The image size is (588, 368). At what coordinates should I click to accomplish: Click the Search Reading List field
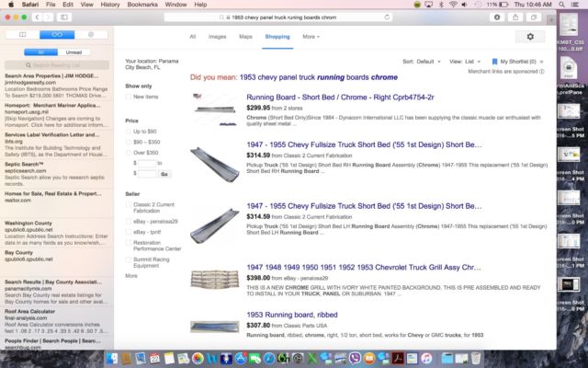point(57,65)
